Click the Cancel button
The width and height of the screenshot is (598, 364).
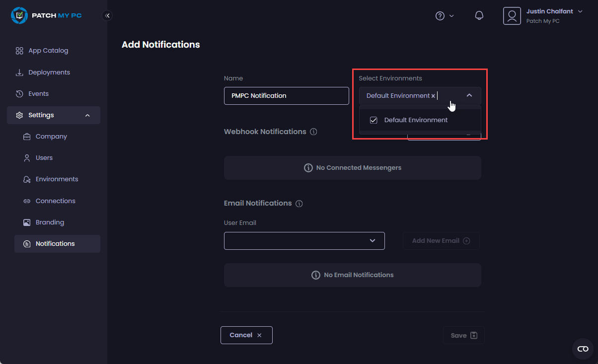coord(246,335)
